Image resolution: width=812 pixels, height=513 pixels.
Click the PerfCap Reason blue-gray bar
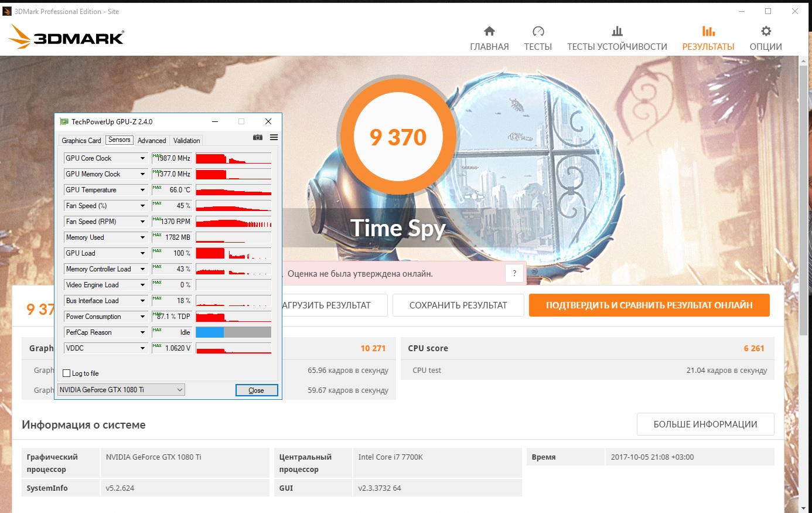233,332
